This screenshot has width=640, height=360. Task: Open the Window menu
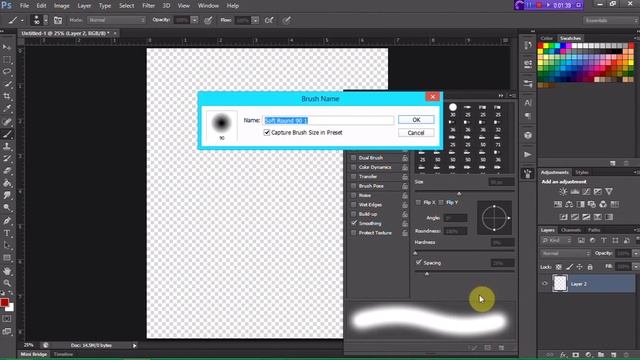[x=208, y=6]
